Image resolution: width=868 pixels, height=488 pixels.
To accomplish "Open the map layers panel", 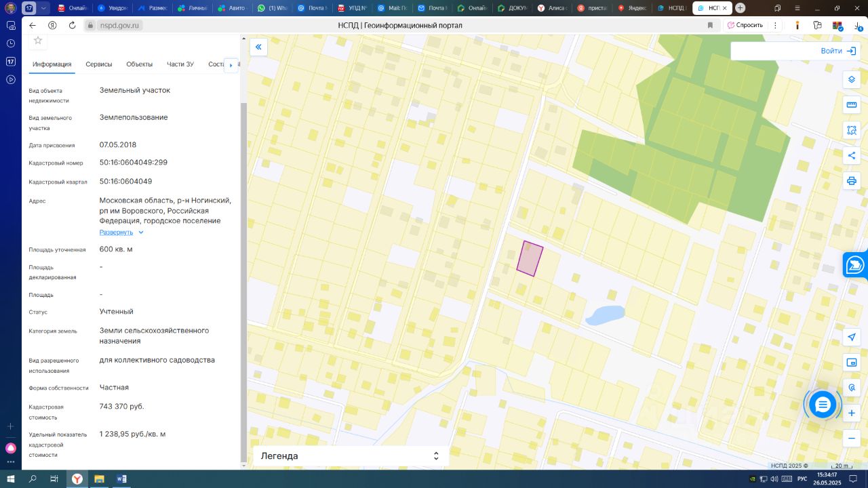I will pyautogui.click(x=852, y=79).
